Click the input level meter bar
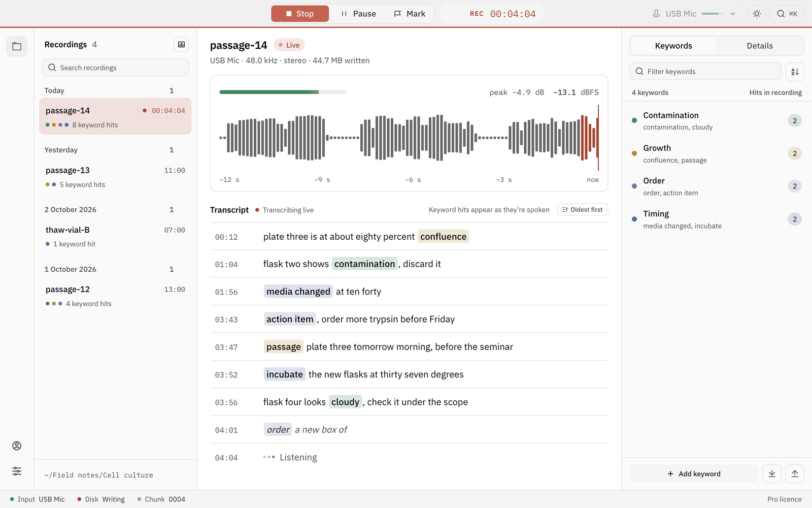 (283, 92)
